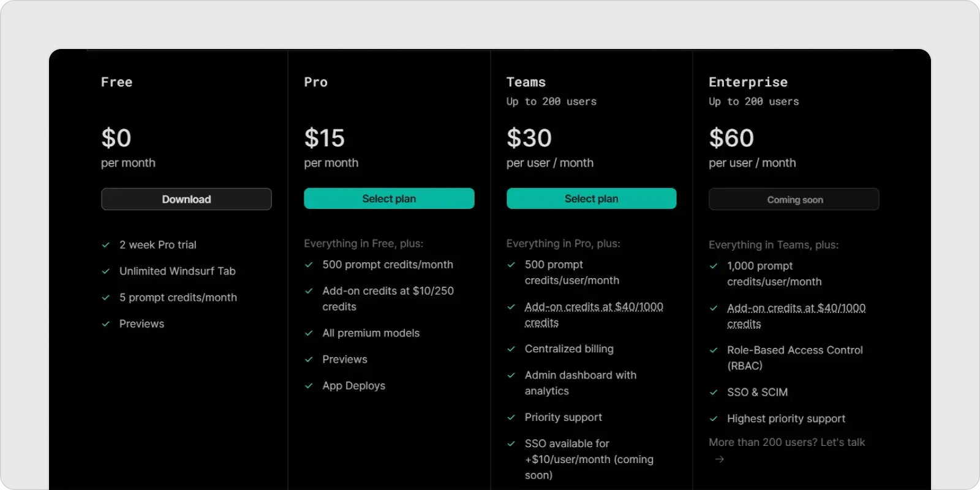Click Enterprise Add-on credits at $40/1000 underlined text
The width and height of the screenshot is (980, 490).
coord(796,315)
